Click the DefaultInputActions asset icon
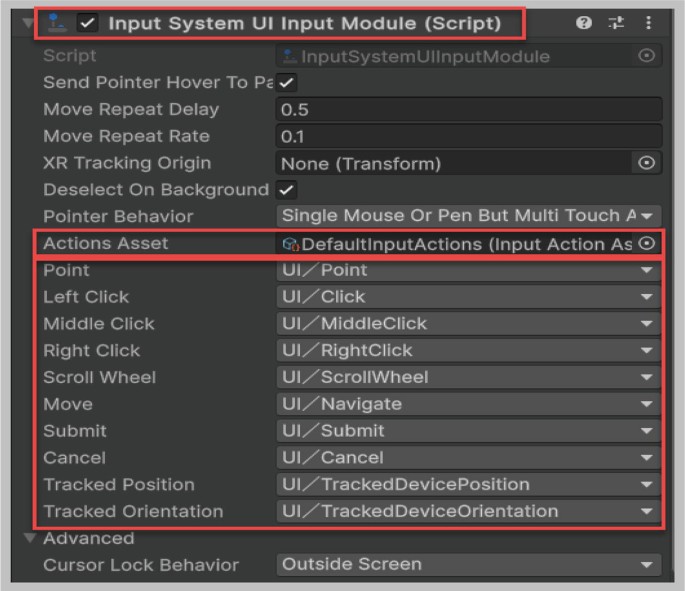Viewport: 685px width, 591px height. (290, 244)
